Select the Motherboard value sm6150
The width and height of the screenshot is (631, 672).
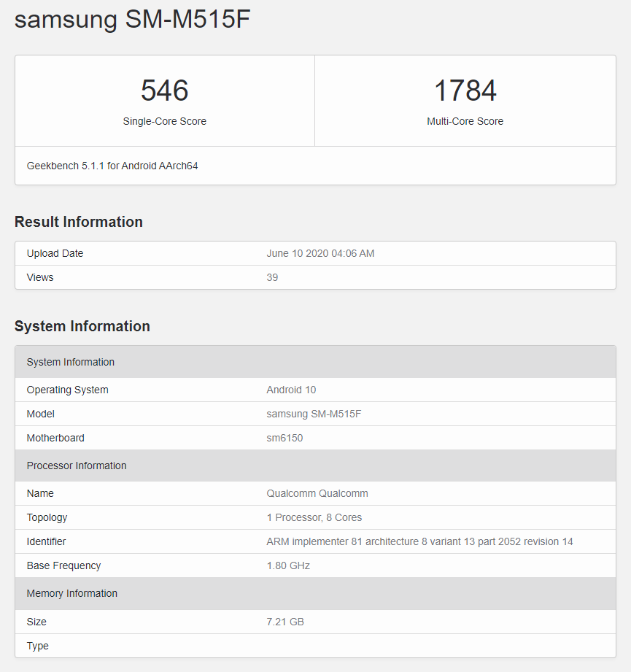click(x=284, y=438)
